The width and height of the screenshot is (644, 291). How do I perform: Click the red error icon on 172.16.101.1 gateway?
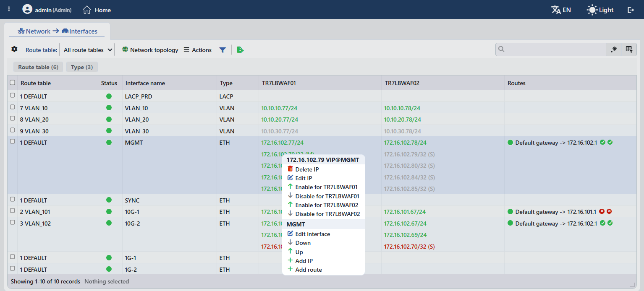coord(602,211)
